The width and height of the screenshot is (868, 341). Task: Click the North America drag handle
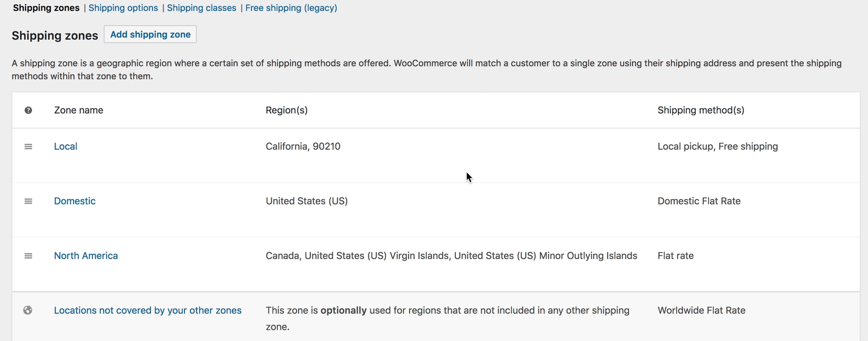click(28, 256)
